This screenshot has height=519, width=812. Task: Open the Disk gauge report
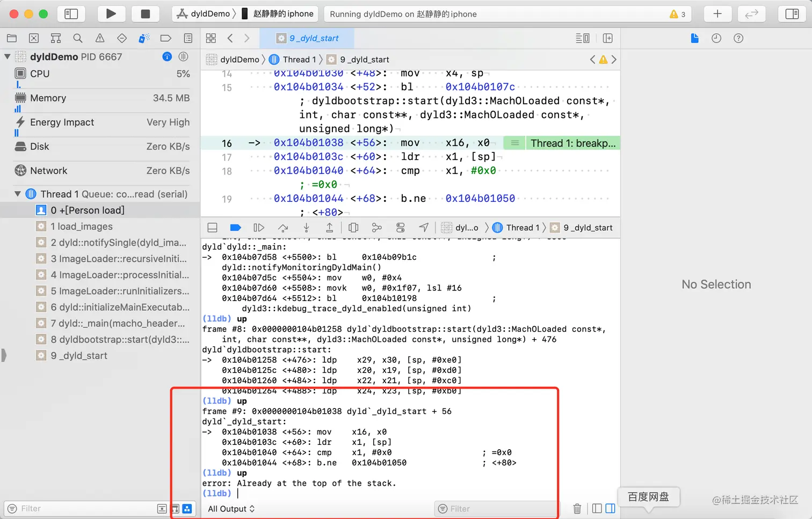coord(102,147)
